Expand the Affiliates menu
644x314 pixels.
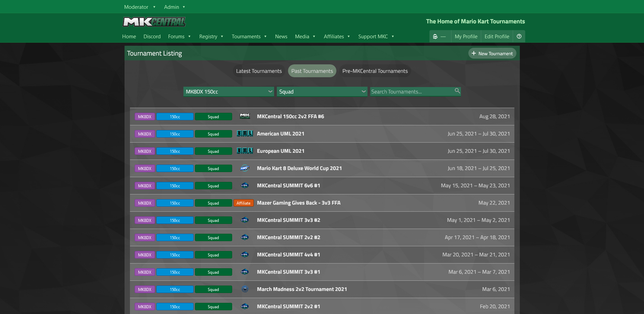337,36
